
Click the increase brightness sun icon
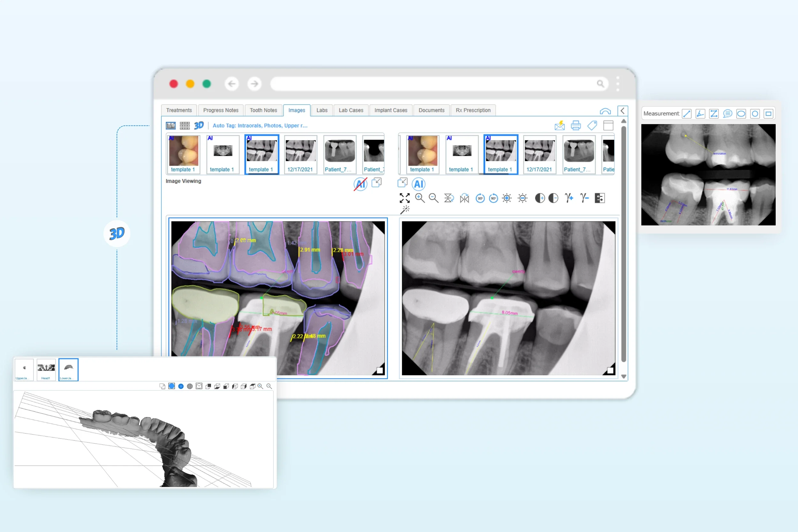coord(507,198)
